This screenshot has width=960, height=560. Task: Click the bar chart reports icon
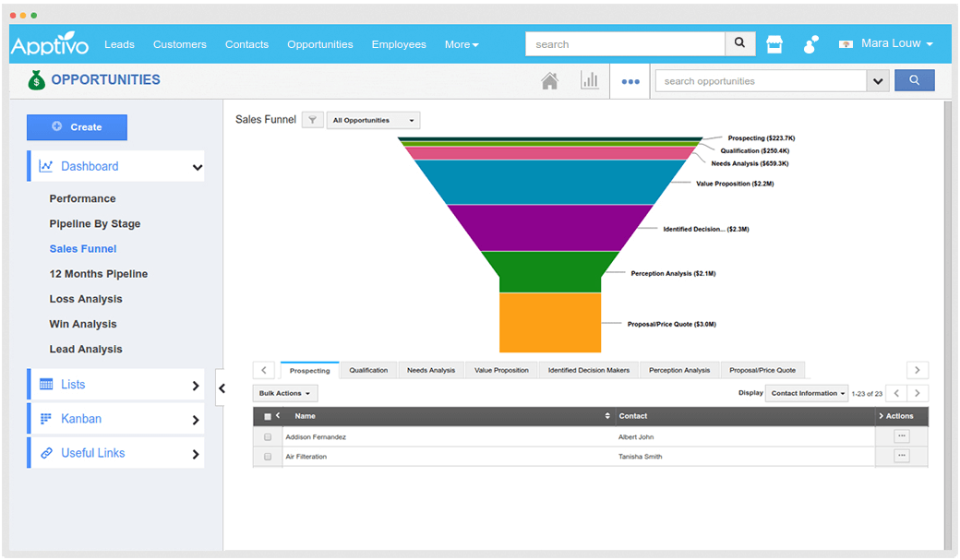click(x=590, y=80)
